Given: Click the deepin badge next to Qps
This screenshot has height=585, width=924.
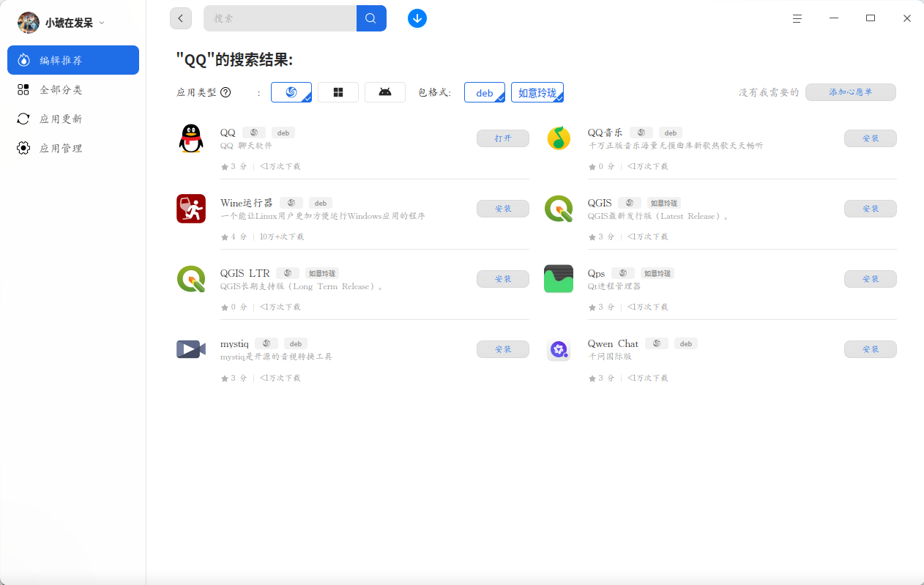Looking at the screenshot, I should click(623, 273).
